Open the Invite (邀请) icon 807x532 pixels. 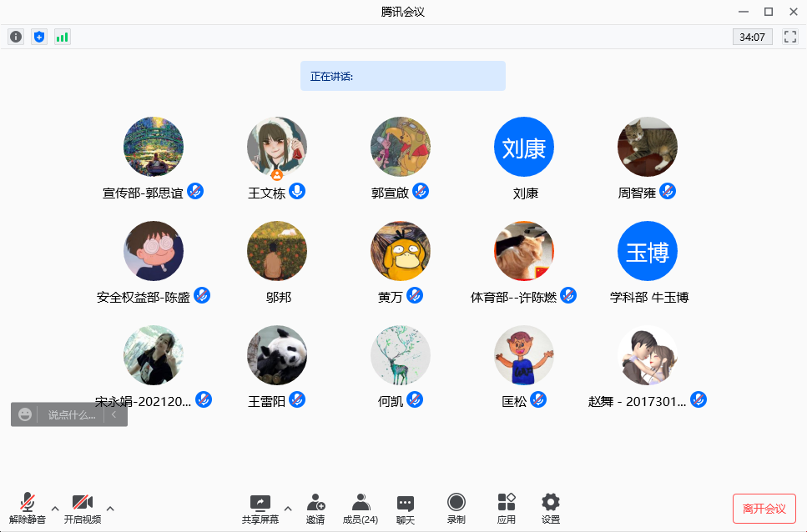pos(315,508)
